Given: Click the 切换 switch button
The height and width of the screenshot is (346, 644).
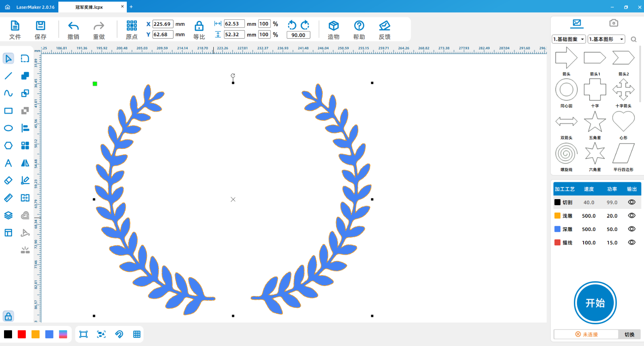Looking at the screenshot, I should coord(629,334).
